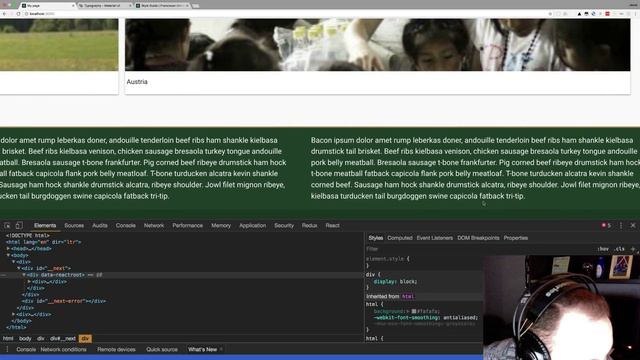The height and width of the screenshot is (360, 640).
Task: Expand the collapsed div inside data-reactroot
Action: coord(29,282)
